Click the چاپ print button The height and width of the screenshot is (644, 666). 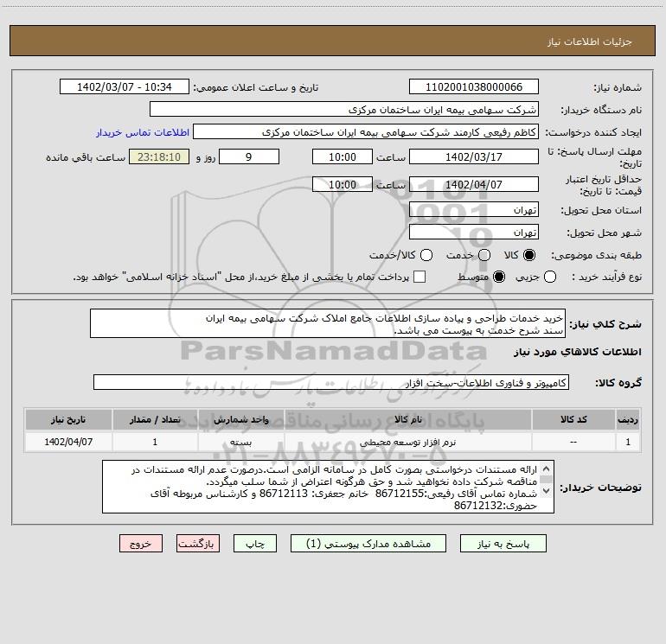tap(255, 544)
